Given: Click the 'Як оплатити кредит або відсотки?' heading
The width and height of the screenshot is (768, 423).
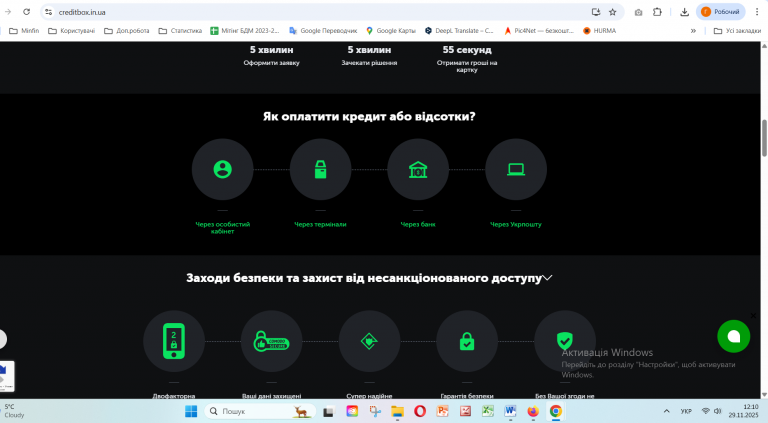Looking at the screenshot, I should pos(369,117).
